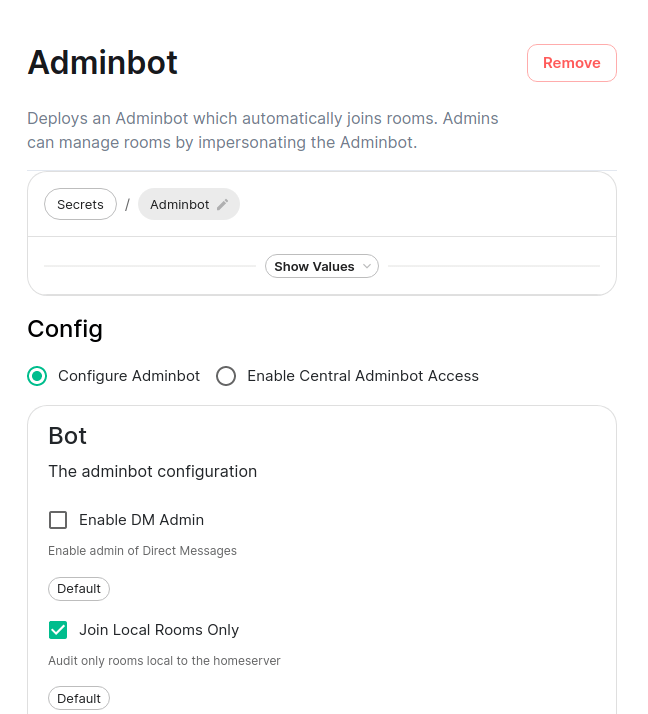Select the Configure Adminbot radio button
The width and height of the screenshot is (648, 714).
coord(37,376)
